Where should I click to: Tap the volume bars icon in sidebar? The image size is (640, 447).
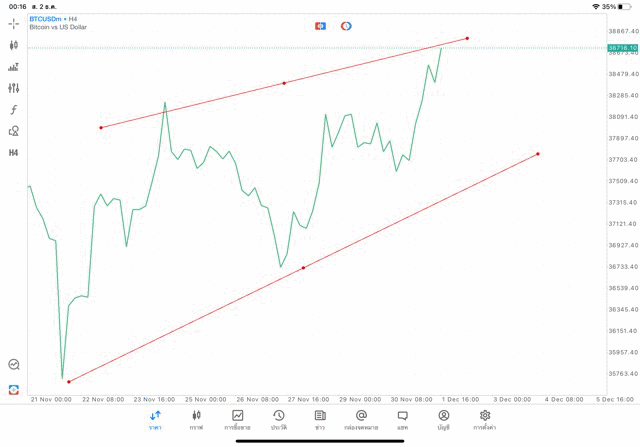pos(14,67)
